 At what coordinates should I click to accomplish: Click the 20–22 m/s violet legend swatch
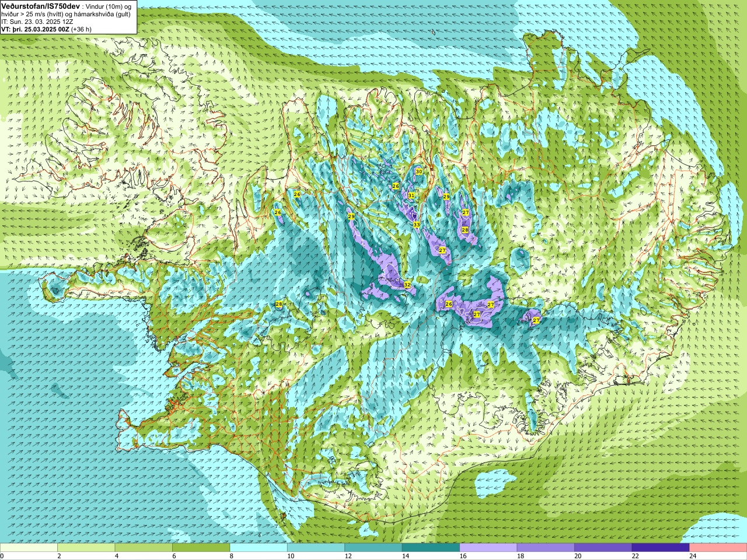pos(603,548)
